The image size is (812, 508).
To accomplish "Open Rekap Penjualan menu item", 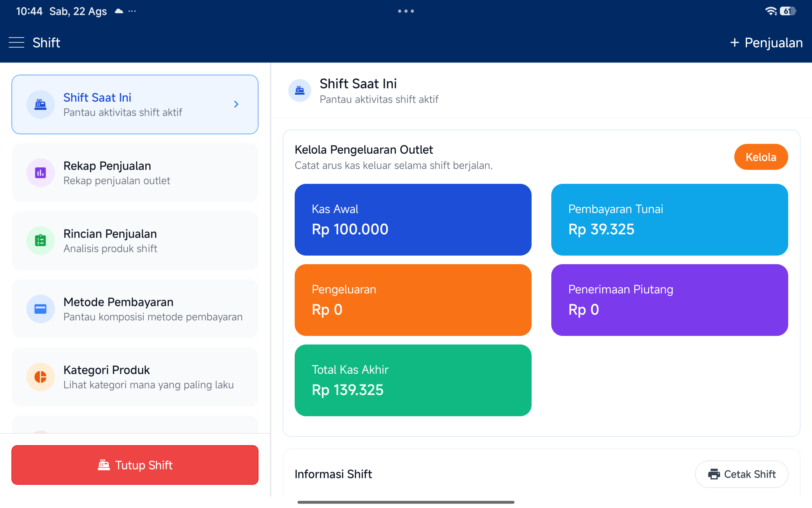I will pos(135,173).
